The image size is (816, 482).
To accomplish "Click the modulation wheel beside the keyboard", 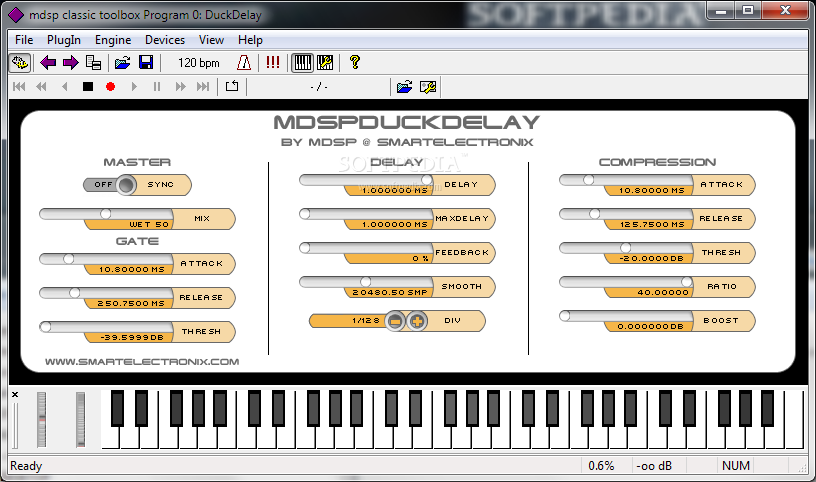I will click(x=80, y=420).
